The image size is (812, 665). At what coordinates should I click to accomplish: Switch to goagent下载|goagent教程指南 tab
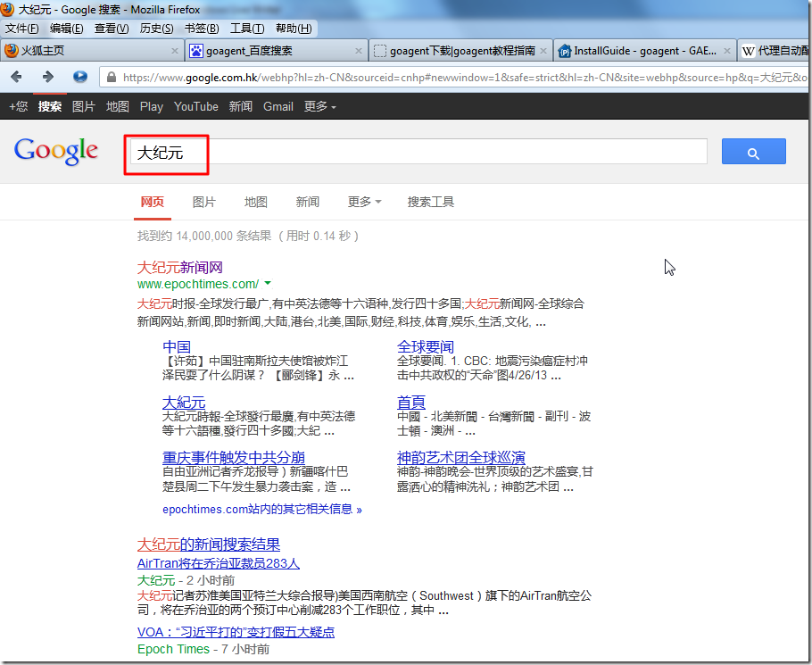pos(460,51)
